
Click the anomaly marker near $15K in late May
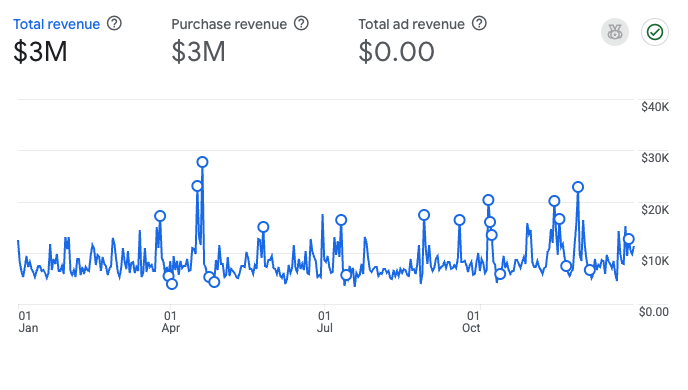pos(263,227)
